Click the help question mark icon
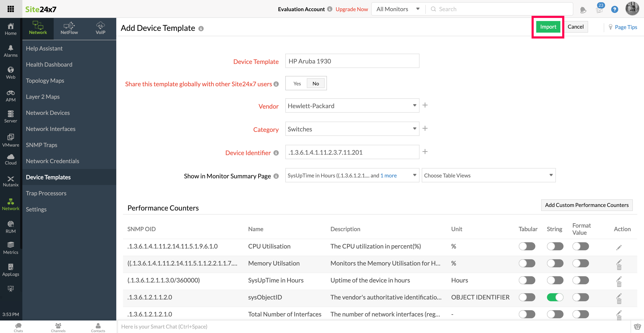 [x=614, y=9]
